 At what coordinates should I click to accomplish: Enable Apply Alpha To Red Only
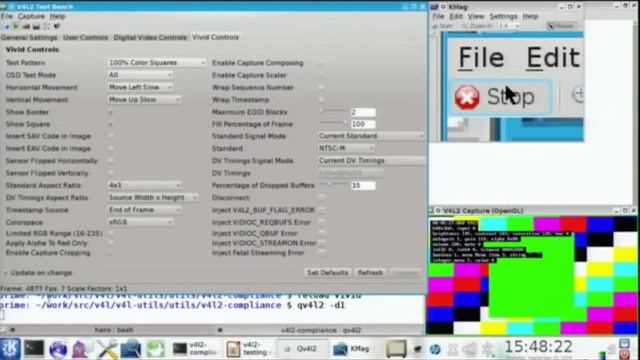tap(111, 243)
